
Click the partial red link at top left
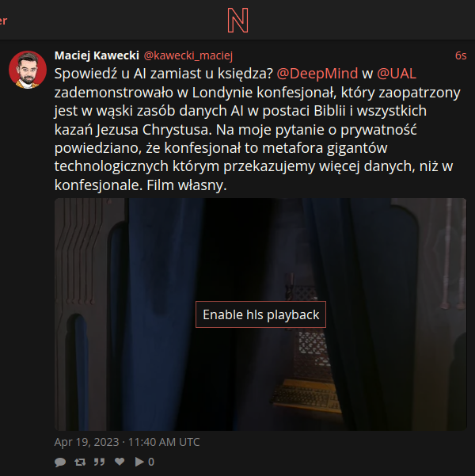(3, 21)
